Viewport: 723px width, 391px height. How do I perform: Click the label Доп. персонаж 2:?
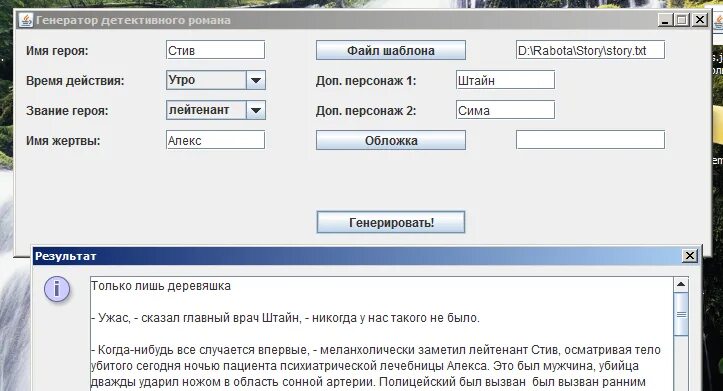[366, 111]
